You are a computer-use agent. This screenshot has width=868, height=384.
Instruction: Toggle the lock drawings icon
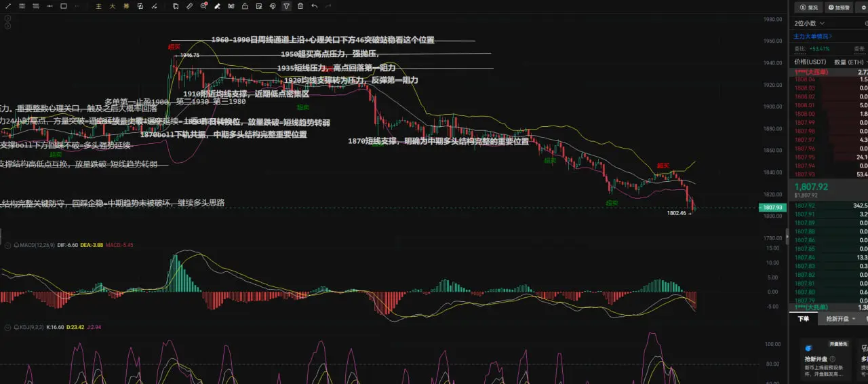[245, 6]
